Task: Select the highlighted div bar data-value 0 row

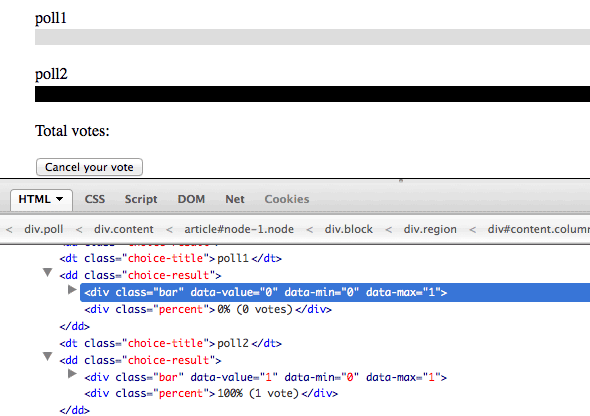Action: [335, 293]
